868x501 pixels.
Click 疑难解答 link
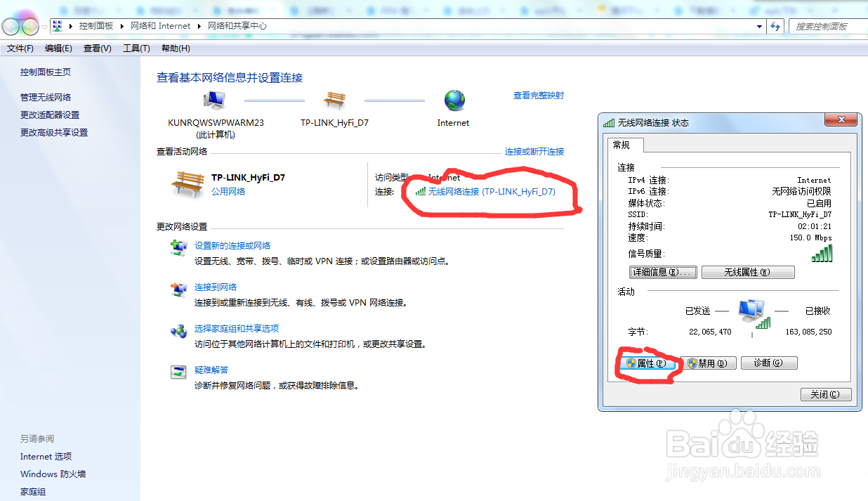point(211,370)
